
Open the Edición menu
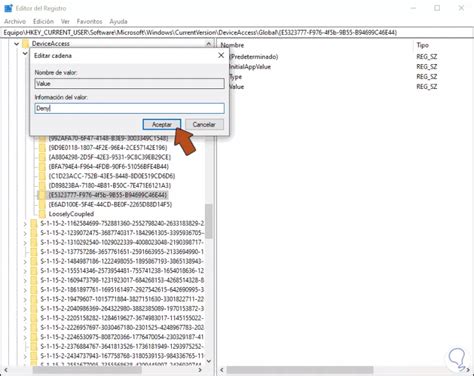[43, 21]
